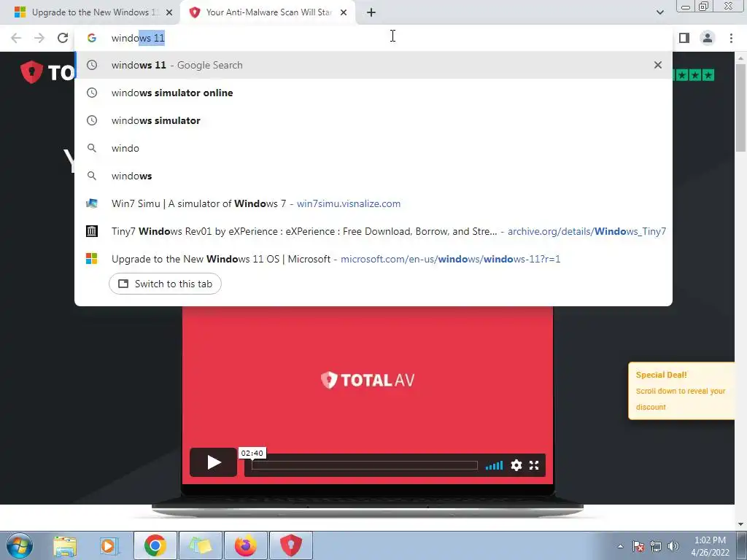Open the Chrome three-dot menu

pos(731,38)
